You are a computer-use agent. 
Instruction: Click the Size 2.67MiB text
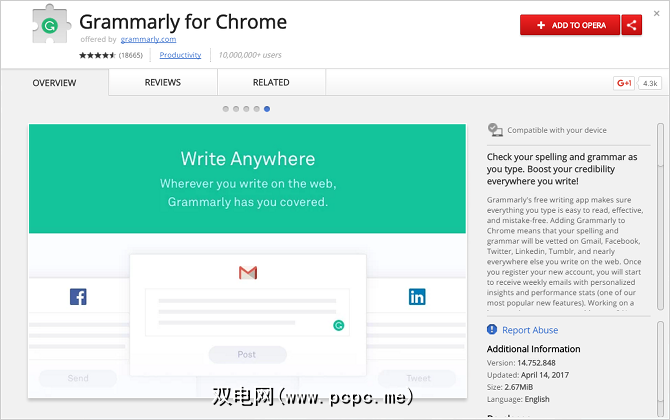point(510,387)
